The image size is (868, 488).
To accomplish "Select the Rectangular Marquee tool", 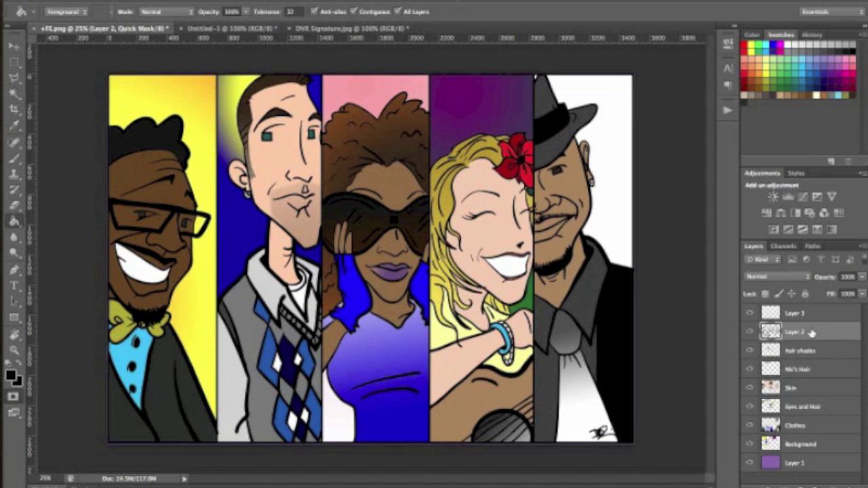I will 14,62.
